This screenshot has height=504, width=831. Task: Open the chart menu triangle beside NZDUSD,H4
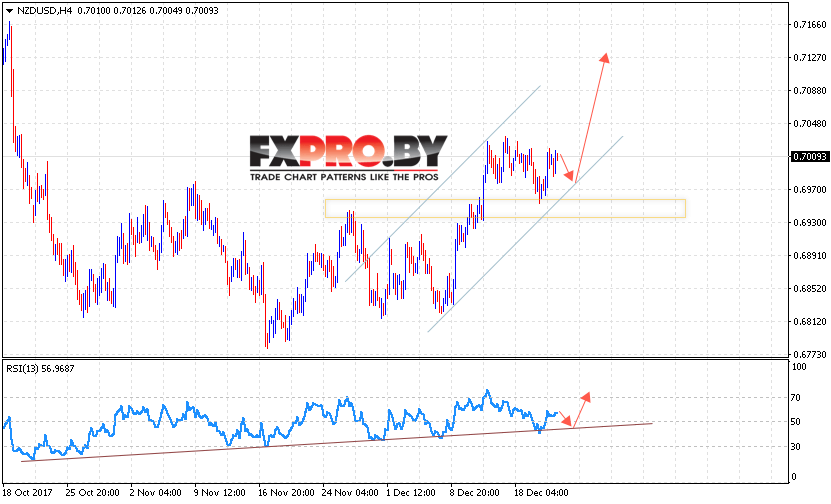point(9,11)
